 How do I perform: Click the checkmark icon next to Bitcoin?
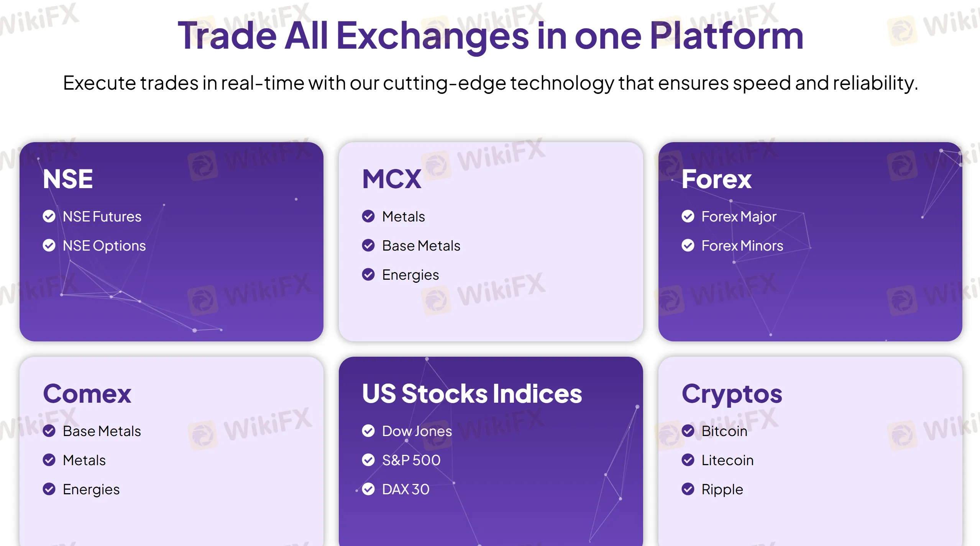point(688,431)
